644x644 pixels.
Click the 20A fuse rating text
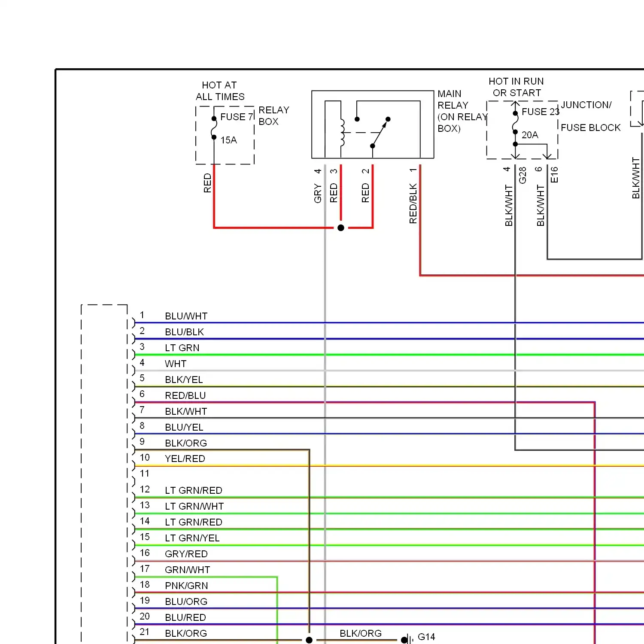click(x=530, y=135)
